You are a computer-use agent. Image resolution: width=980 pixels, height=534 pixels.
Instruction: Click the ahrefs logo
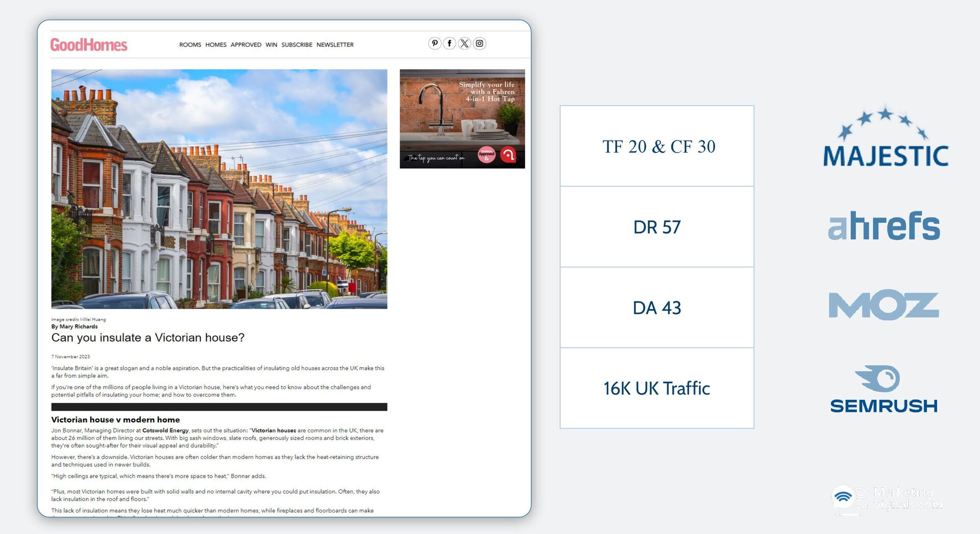(884, 225)
